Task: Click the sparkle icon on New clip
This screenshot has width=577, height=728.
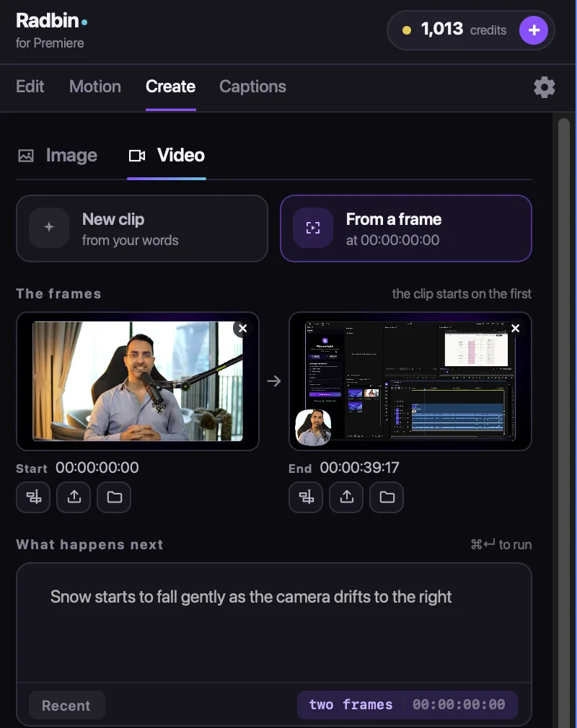Action: [x=49, y=228]
